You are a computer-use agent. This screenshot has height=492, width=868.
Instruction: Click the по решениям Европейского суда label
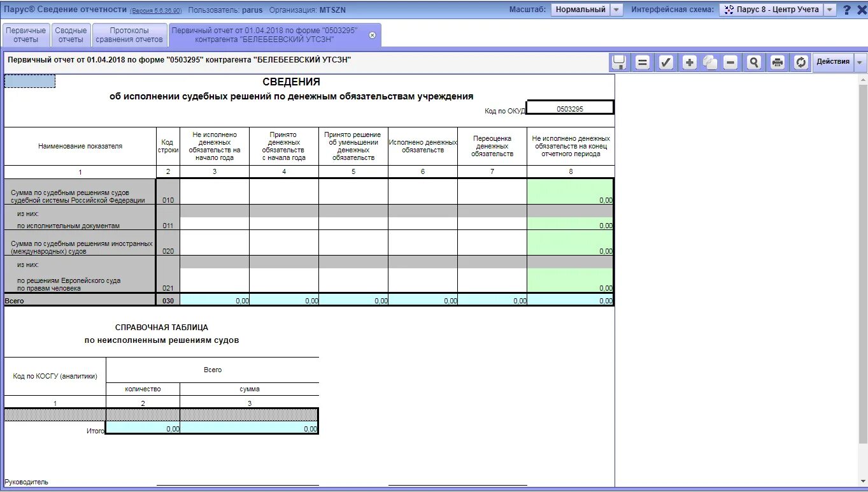click(69, 284)
